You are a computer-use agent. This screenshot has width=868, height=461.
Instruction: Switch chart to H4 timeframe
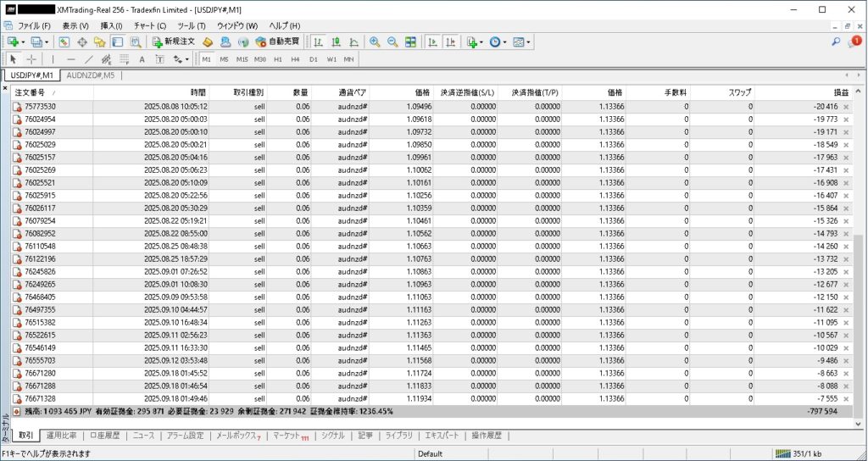point(295,59)
